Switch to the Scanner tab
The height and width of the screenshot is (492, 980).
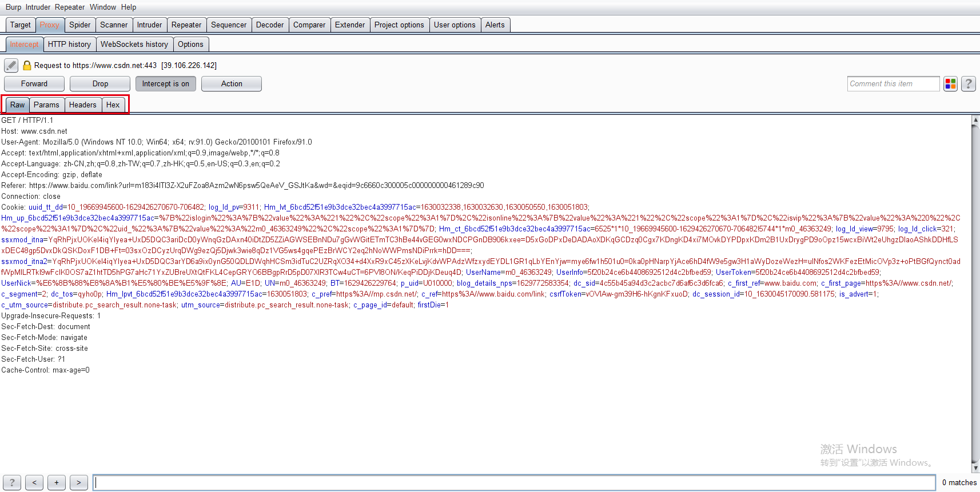tap(114, 25)
